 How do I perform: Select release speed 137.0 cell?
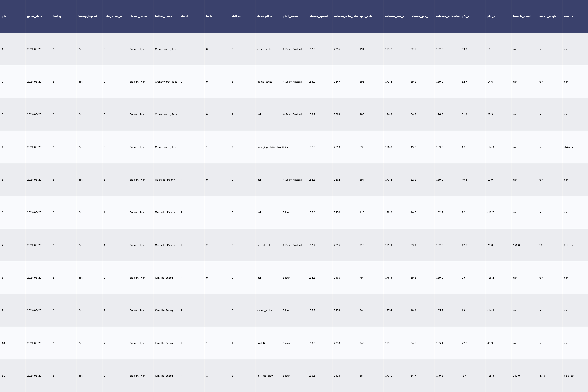(312, 147)
